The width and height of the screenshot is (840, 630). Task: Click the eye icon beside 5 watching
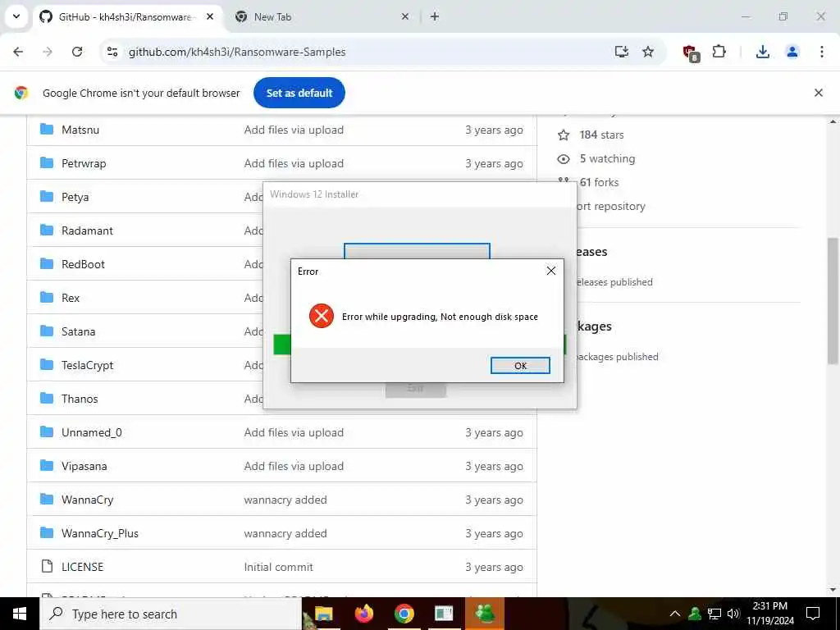564,158
